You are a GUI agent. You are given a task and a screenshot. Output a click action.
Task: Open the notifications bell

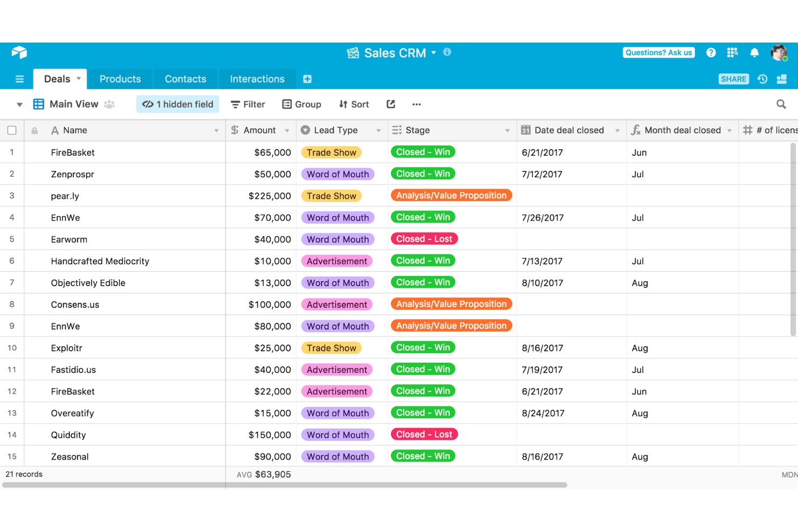[x=754, y=52]
